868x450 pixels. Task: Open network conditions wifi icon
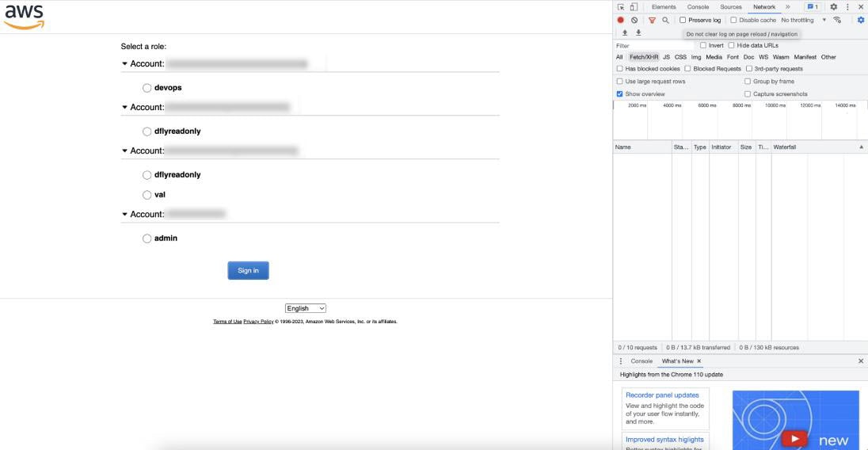(x=838, y=20)
